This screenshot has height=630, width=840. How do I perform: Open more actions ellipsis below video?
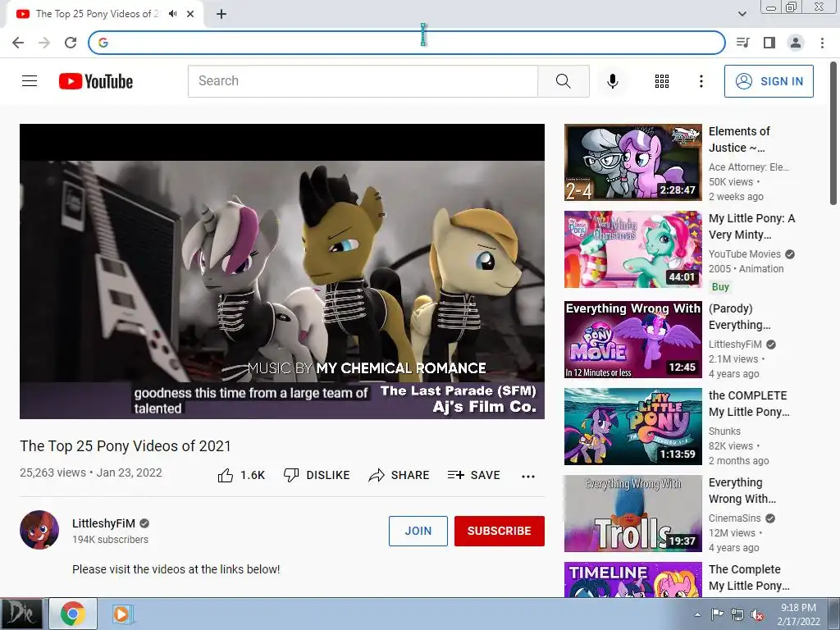click(528, 477)
